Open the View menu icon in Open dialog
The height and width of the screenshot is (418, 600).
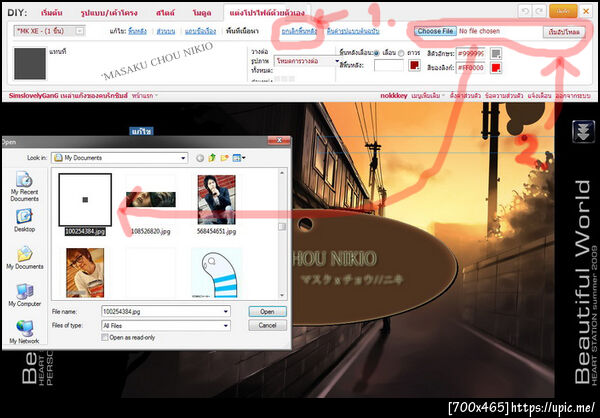pyautogui.click(x=239, y=157)
